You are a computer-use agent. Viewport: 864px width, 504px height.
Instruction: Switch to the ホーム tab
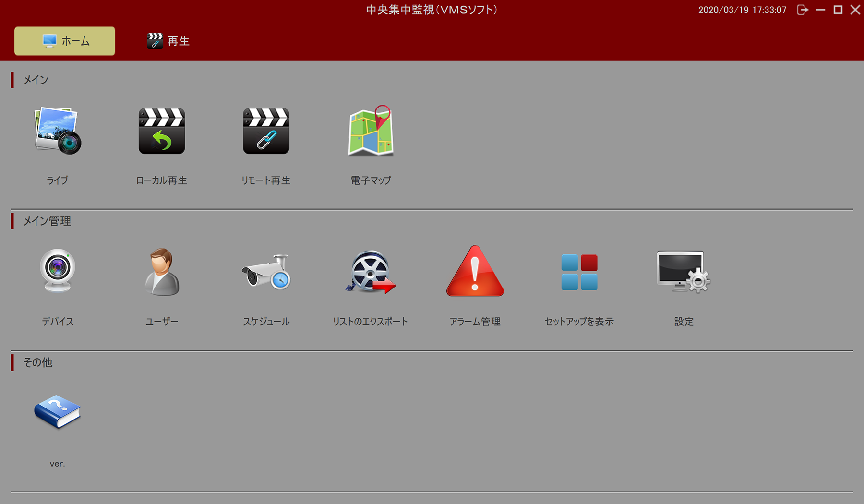point(65,41)
